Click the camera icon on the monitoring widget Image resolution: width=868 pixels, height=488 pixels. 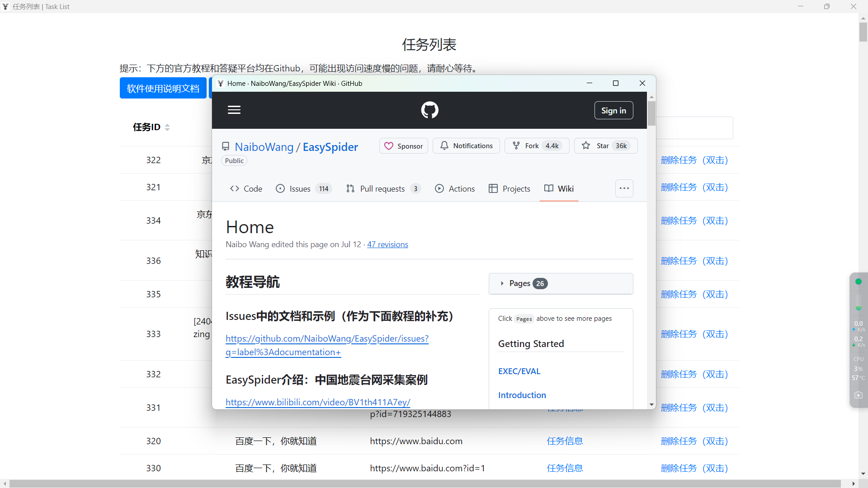(x=859, y=395)
